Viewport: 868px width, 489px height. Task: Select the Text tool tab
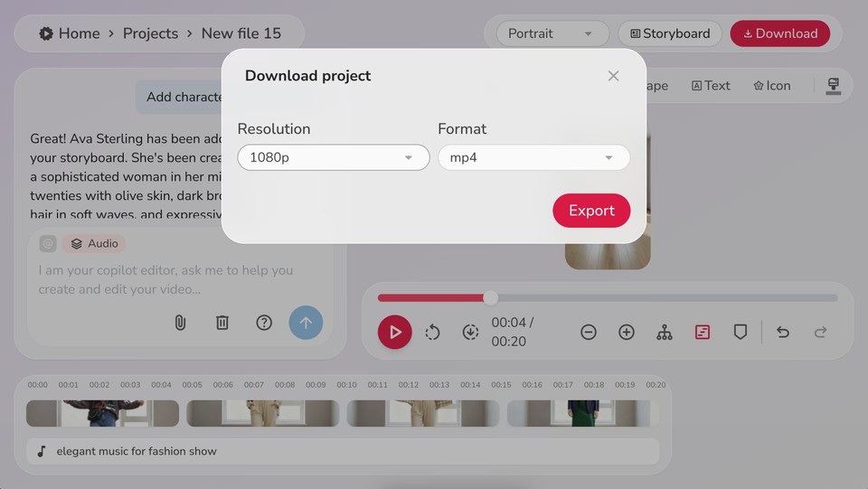coord(711,86)
